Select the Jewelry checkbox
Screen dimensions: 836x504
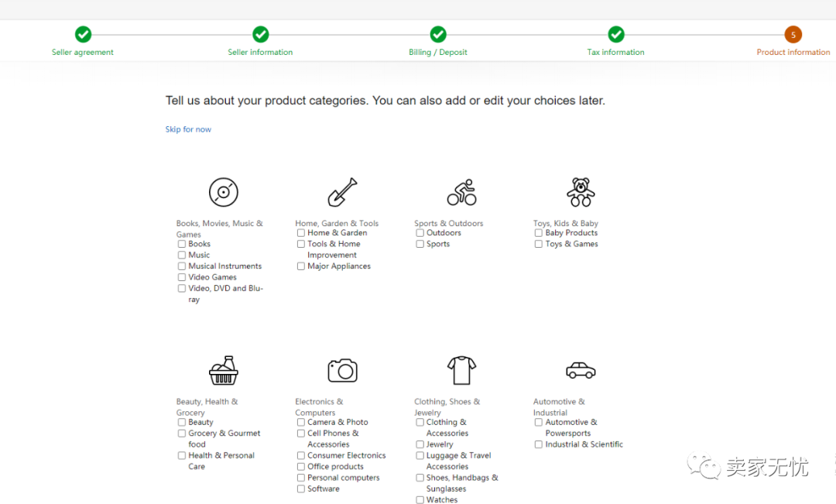(420, 444)
